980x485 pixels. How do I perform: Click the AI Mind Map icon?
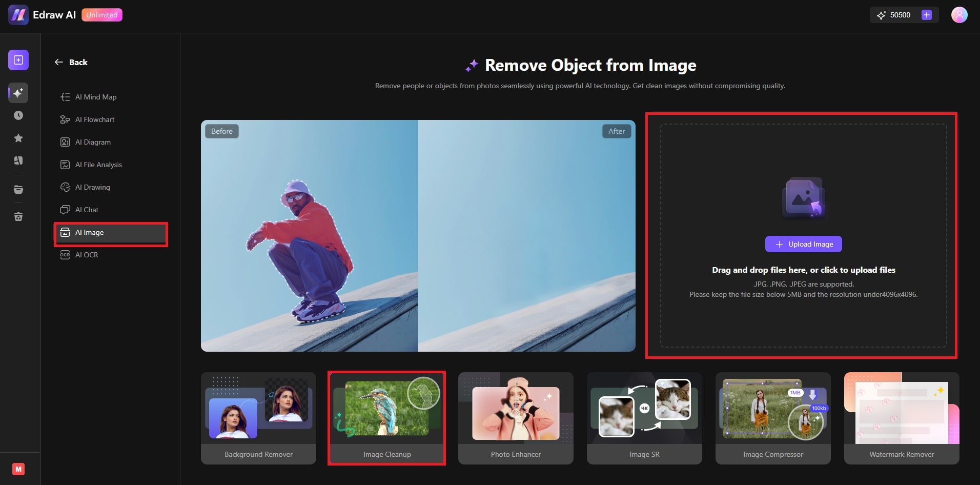click(65, 97)
